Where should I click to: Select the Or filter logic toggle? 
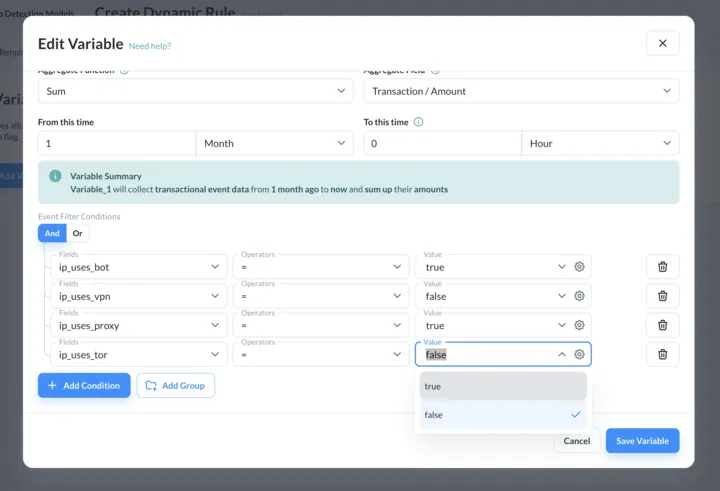[78, 233]
